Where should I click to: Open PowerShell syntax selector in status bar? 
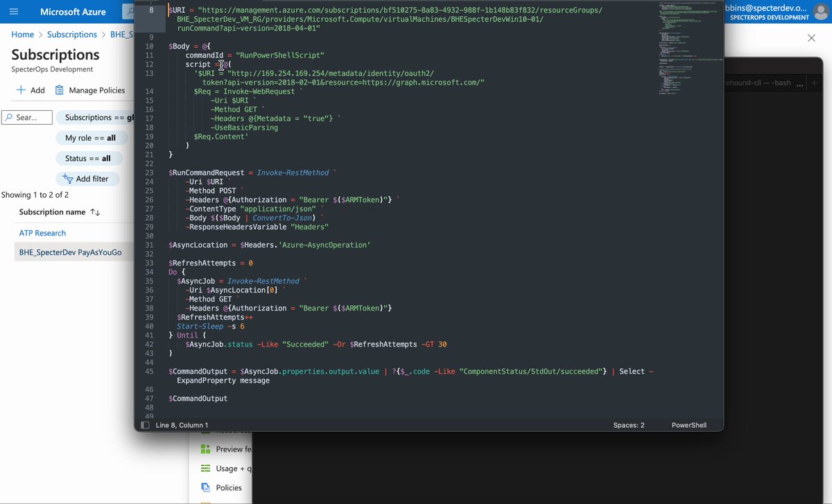tap(689, 425)
